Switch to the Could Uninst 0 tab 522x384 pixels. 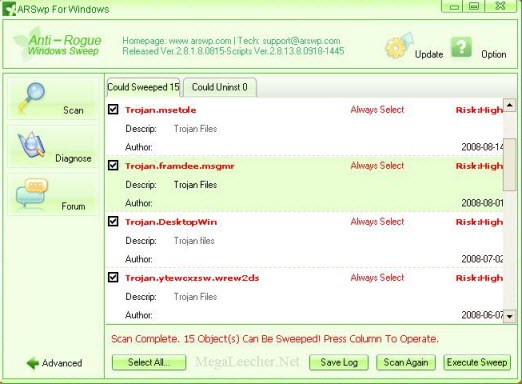pyautogui.click(x=220, y=87)
